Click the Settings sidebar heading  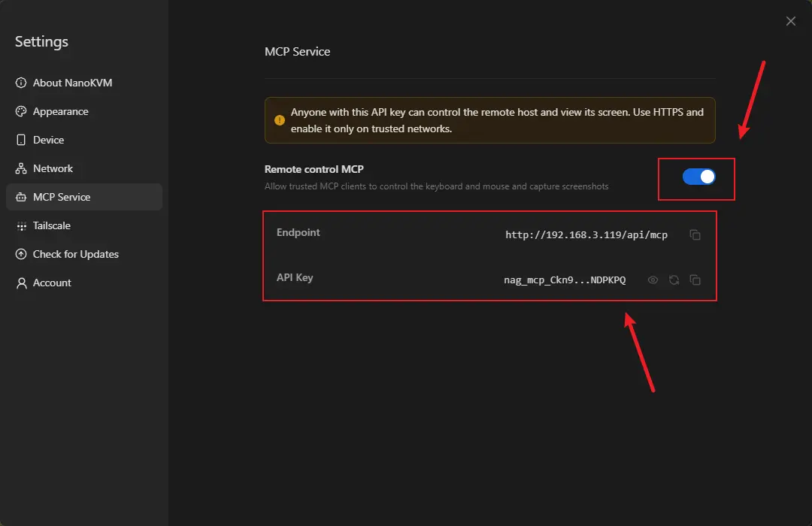[x=41, y=41]
